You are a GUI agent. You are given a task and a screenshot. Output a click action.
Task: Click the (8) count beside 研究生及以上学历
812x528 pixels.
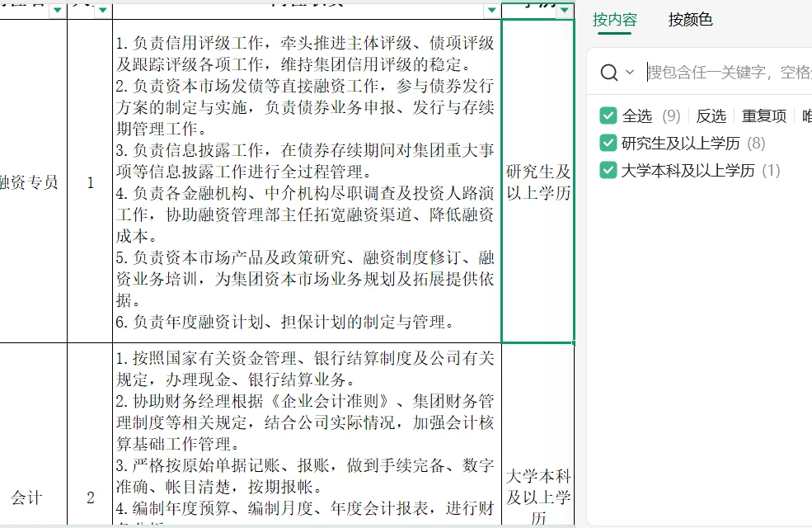point(756,143)
